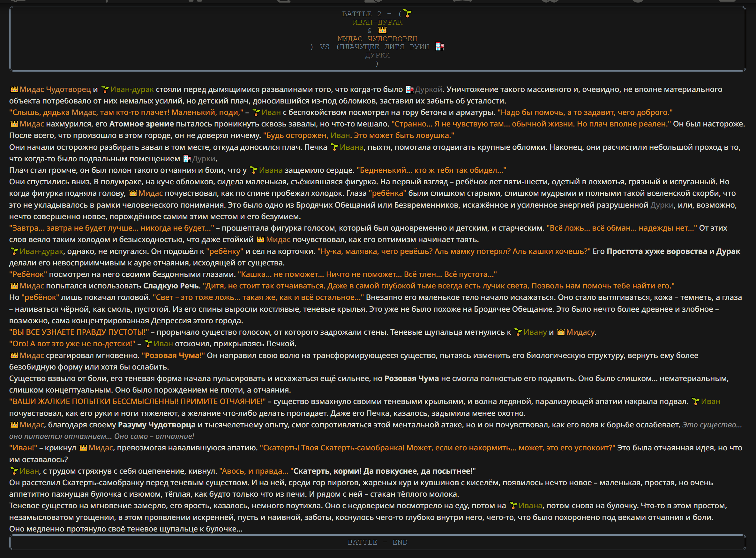
Task: Click sprout icon after "накрыла подвал."
Action: click(695, 401)
